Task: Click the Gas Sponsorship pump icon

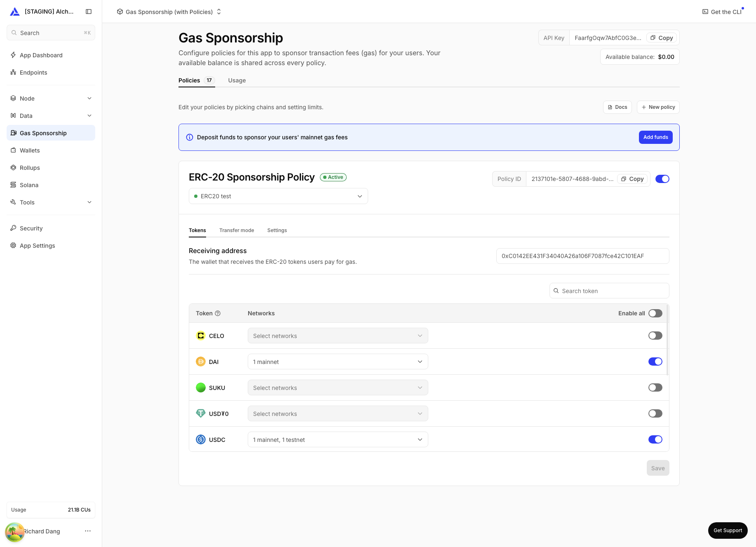Action: click(13, 133)
